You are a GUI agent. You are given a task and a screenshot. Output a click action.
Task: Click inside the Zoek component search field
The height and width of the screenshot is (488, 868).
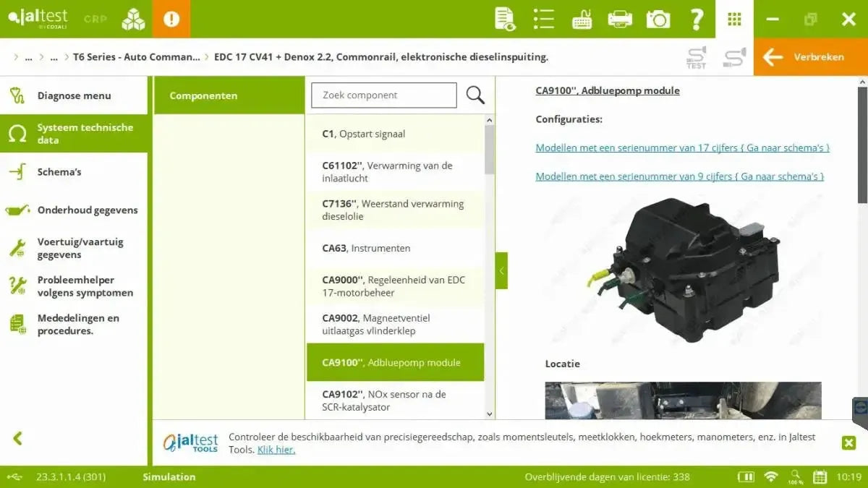tap(383, 95)
